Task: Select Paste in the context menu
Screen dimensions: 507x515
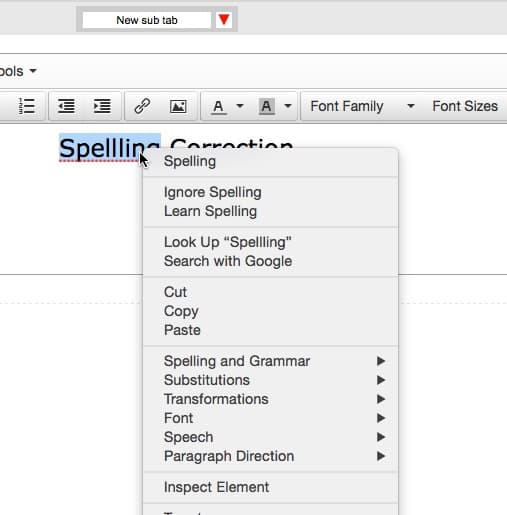Action: pos(270,330)
